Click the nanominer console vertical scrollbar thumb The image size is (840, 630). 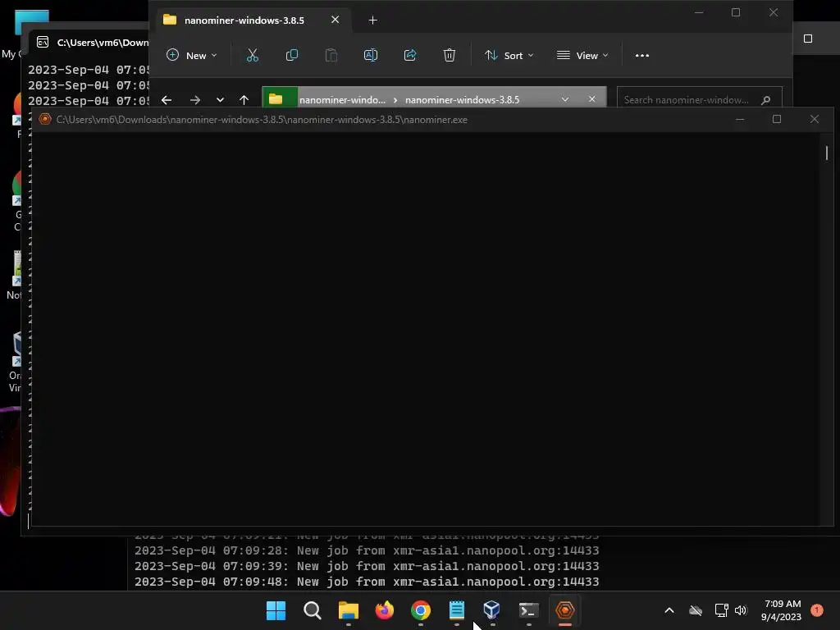pos(827,153)
